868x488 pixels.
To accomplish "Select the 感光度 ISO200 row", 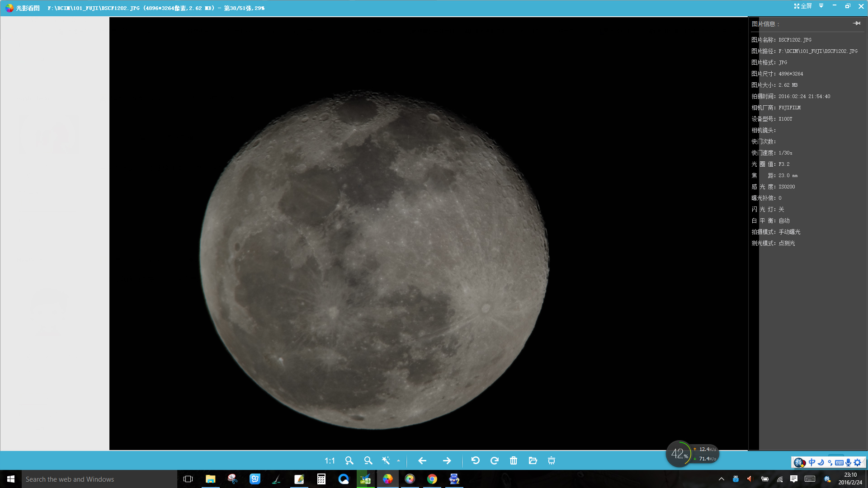I will point(773,187).
